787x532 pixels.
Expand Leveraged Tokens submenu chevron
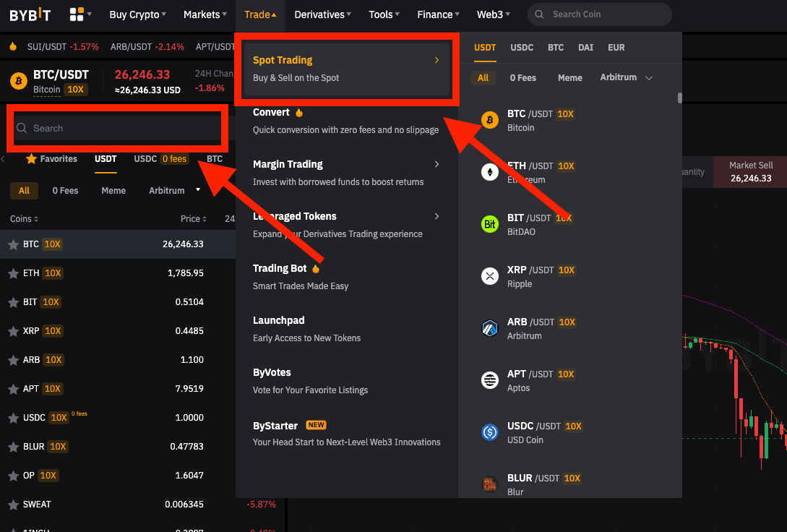tap(436, 216)
